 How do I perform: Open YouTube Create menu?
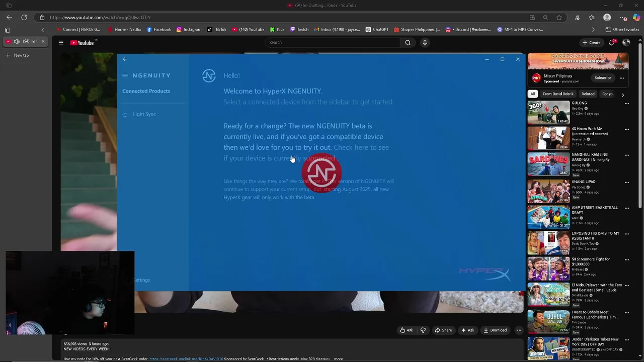[591, 43]
